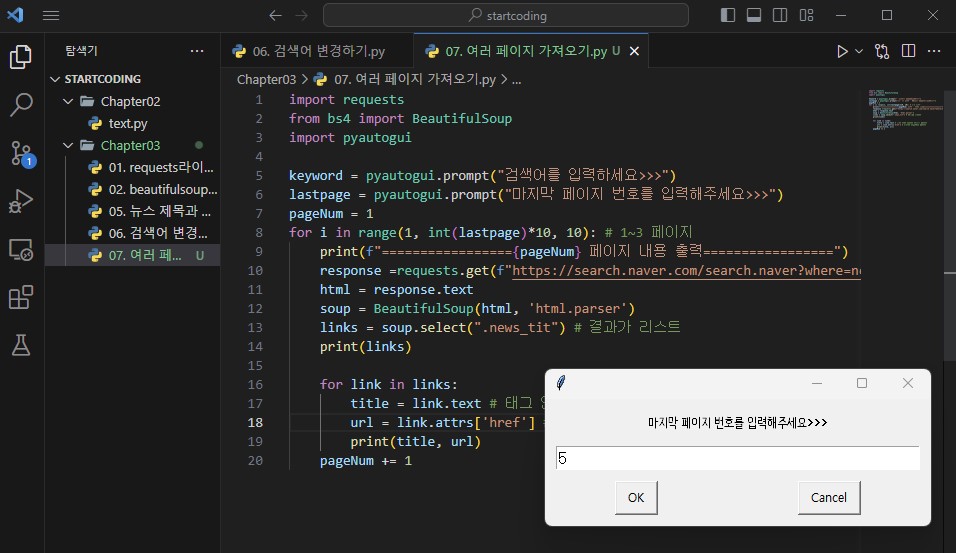The height and width of the screenshot is (553, 956).
Task: Minimize the prompt dialog window
Action: click(817, 383)
